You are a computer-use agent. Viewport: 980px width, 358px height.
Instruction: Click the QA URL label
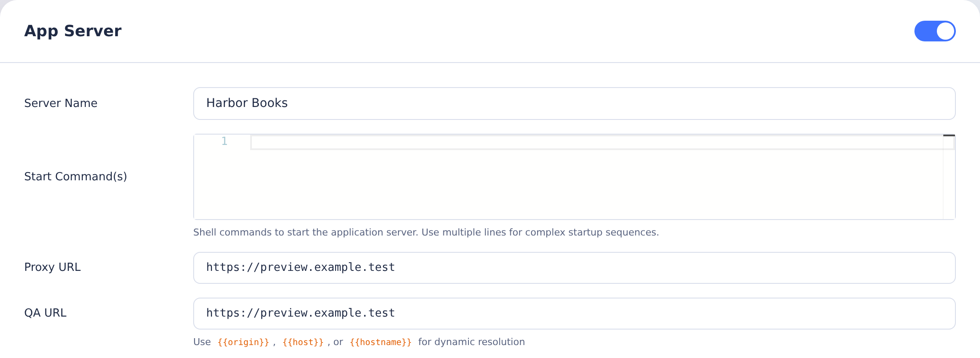tap(45, 313)
